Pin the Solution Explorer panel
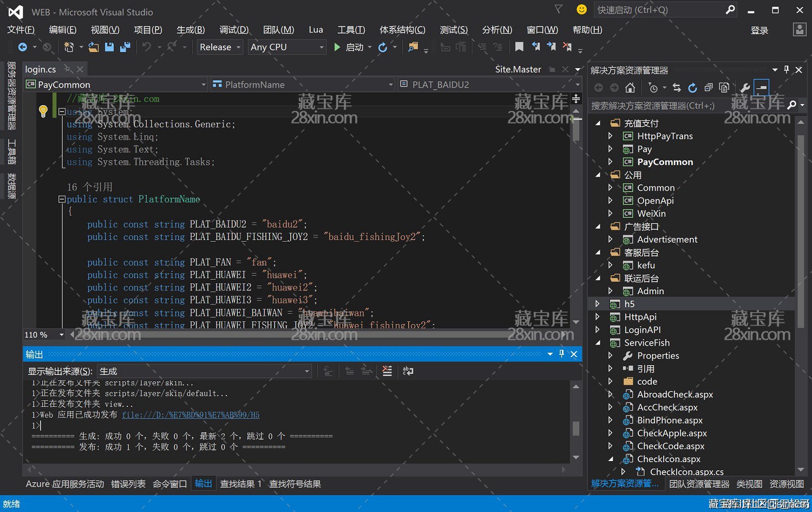 [x=787, y=69]
